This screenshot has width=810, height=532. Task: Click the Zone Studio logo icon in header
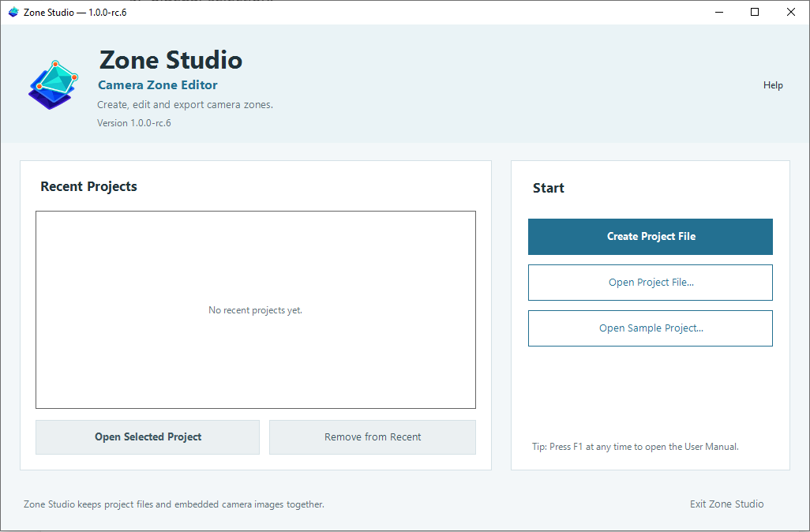coord(53,84)
